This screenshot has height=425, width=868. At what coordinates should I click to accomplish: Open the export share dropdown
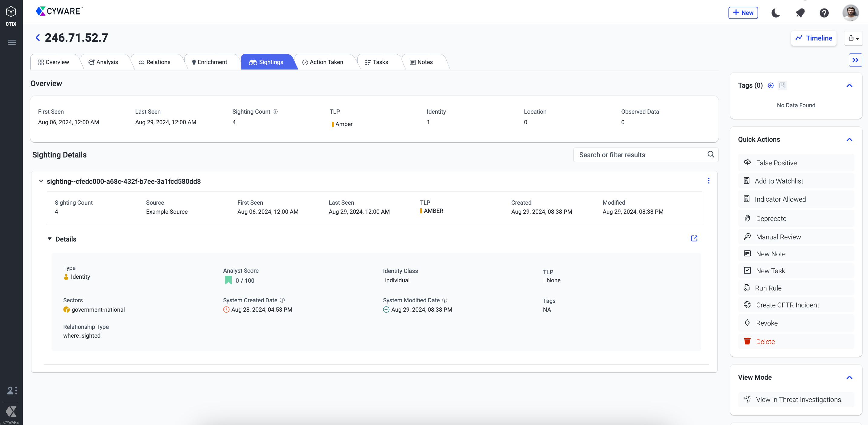coord(853,38)
